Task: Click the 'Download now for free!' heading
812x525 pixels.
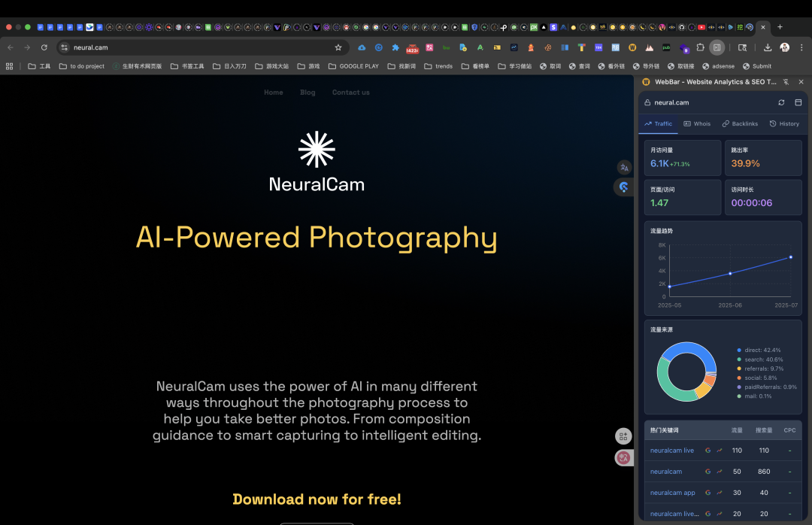Action: tap(317, 499)
